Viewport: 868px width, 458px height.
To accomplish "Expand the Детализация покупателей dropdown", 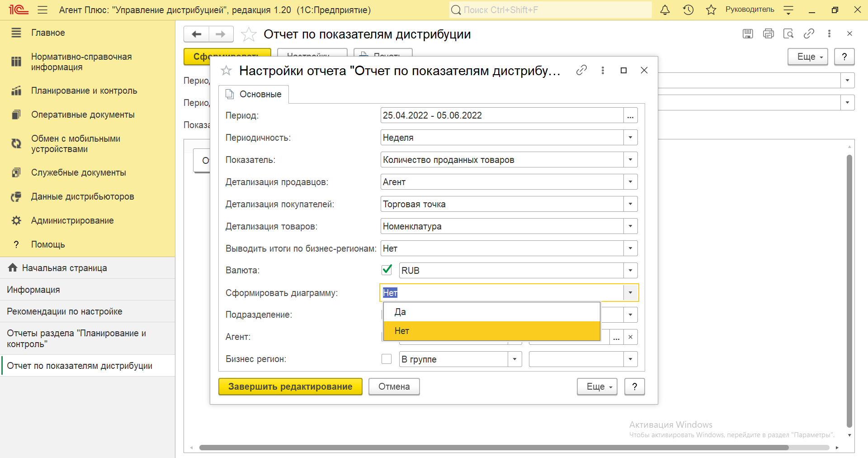I will 630,204.
